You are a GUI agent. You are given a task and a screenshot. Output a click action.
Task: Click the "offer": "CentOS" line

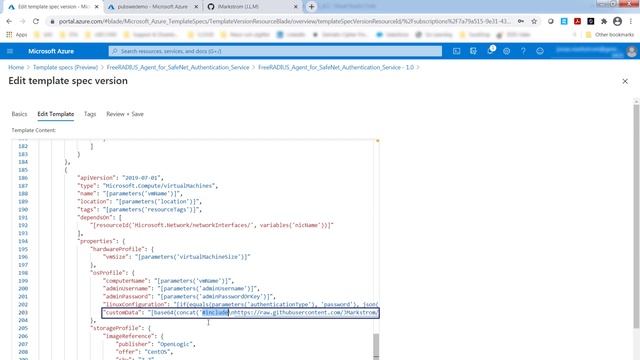[x=144, y=352]
